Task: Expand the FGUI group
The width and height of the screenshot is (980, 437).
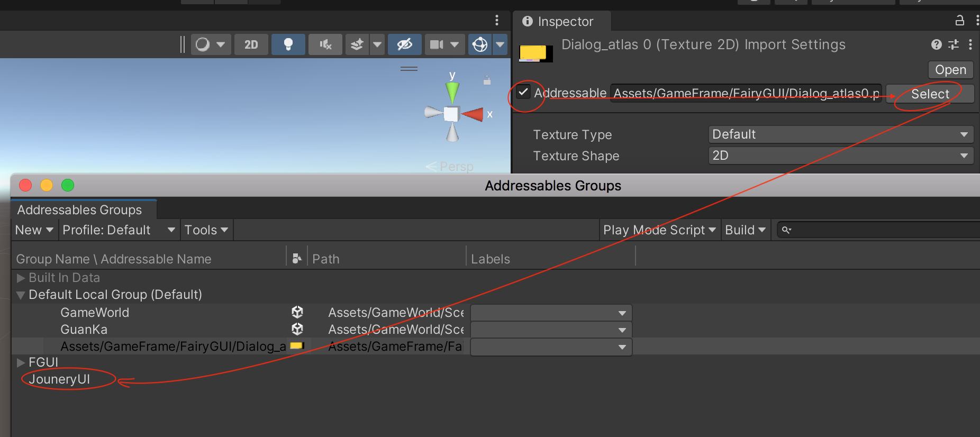Action: coord(21,362)
